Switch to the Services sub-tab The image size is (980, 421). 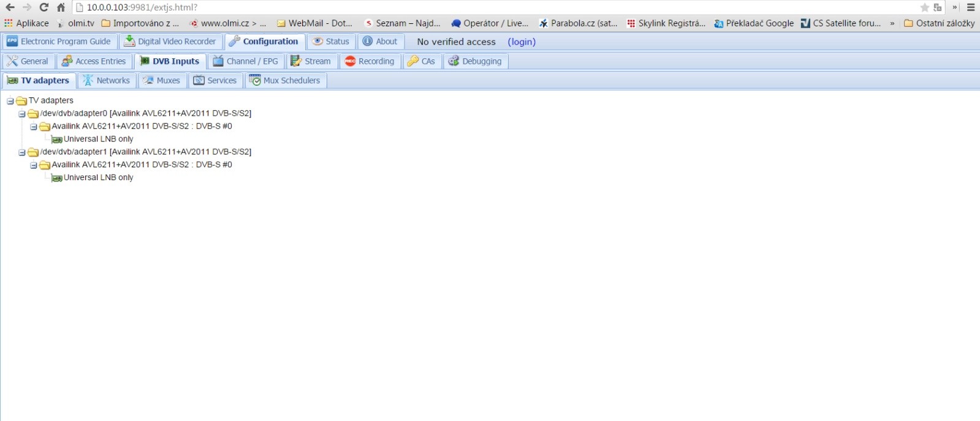click(216, 80)
